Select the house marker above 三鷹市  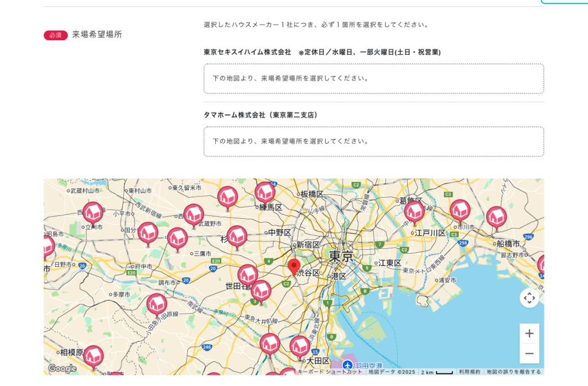177,238
